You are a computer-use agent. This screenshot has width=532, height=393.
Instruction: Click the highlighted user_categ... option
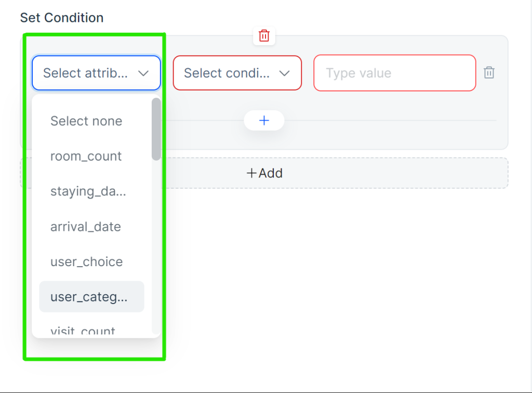pos(91,297)
